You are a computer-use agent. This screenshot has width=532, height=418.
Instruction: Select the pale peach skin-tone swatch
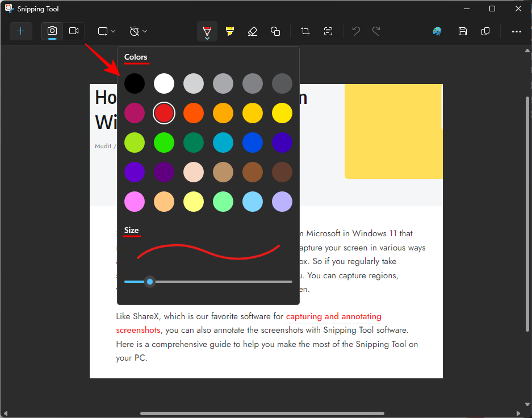(194, 172)
